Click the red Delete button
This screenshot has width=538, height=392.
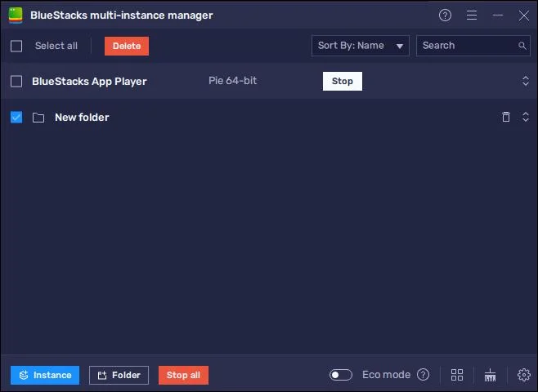[x=127, y=46]
